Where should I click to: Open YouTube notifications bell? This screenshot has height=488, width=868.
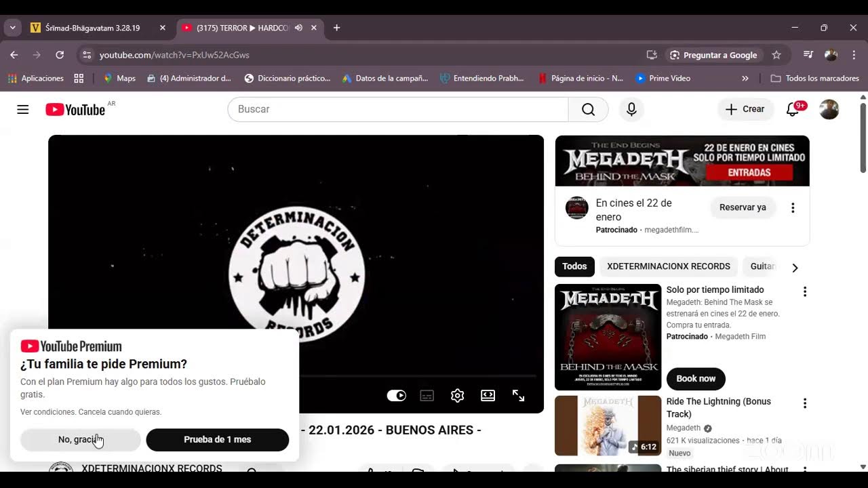[793, 109]
